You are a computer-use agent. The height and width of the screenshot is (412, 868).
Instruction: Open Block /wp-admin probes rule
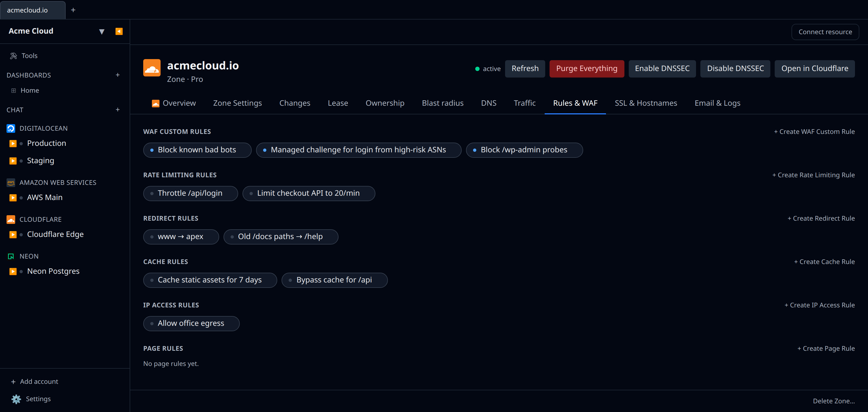(524, 150)
